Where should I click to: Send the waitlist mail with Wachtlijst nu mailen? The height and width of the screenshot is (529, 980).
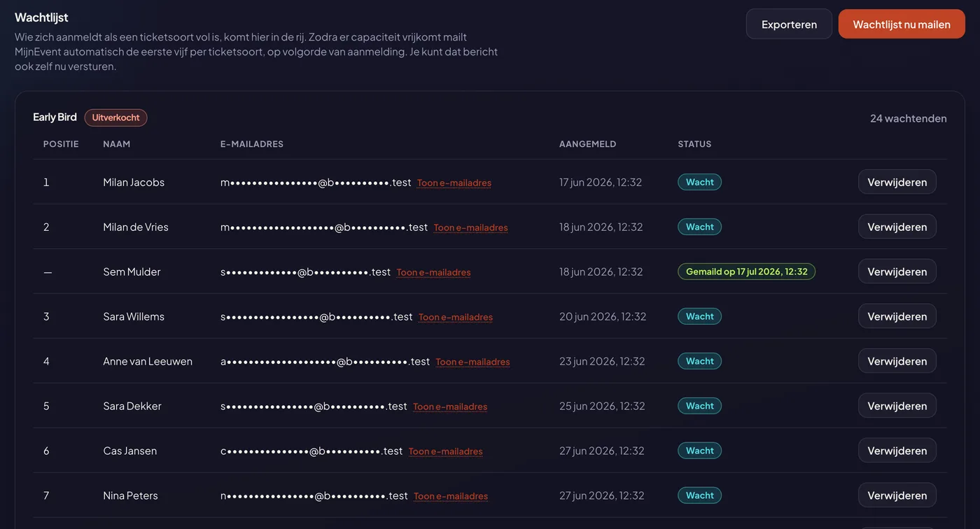tap(902, 24)
